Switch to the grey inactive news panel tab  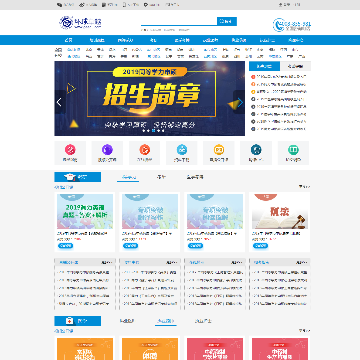click(296, 66)
